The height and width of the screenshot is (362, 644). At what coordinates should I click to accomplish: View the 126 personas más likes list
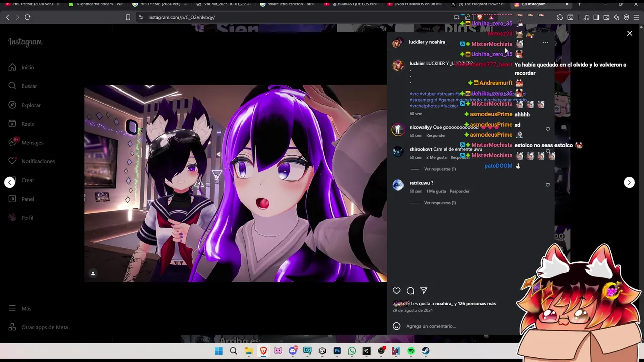click(476, 304)
